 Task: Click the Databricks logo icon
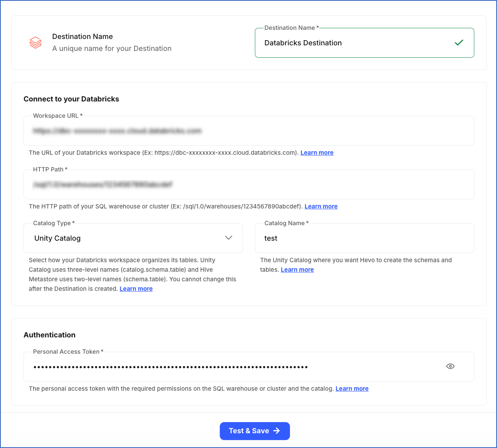[35, 43]
